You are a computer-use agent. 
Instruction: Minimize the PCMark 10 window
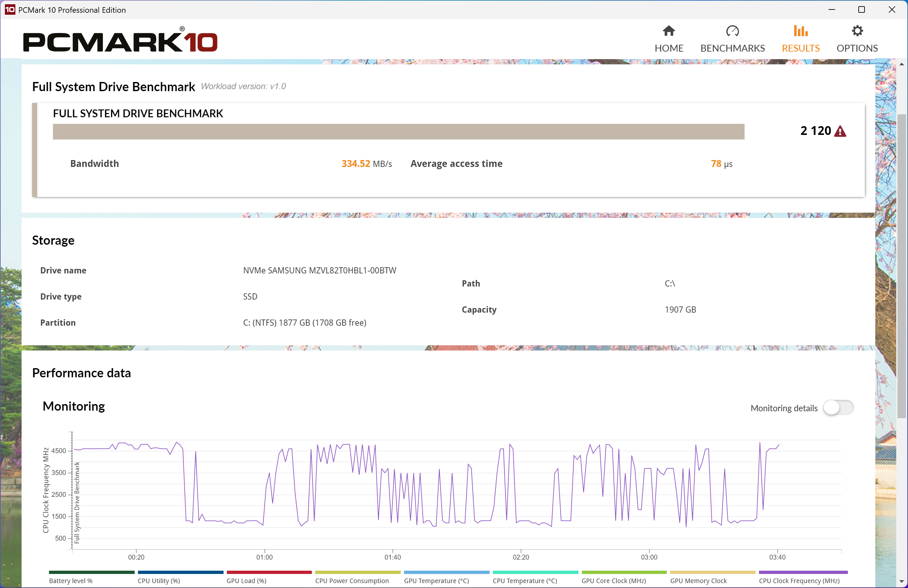832,9
